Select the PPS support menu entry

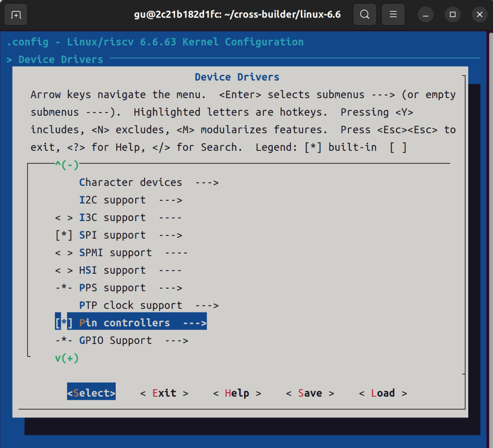tap(118, 288)
